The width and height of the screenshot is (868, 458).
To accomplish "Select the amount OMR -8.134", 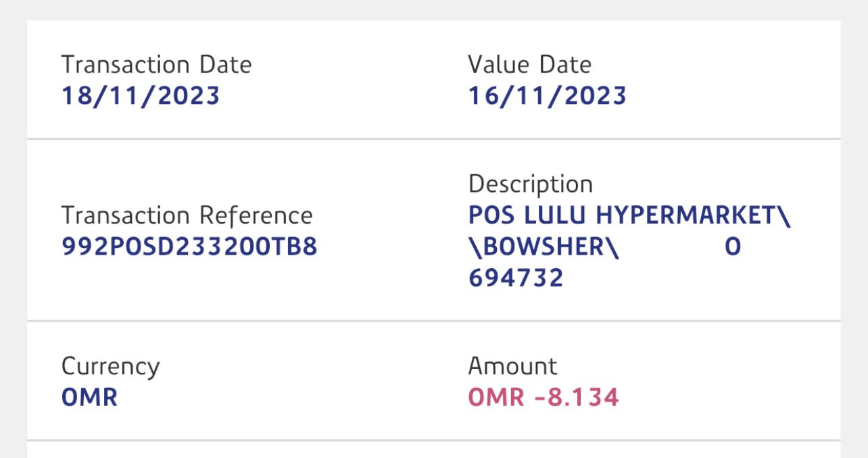I will pos(544,397).
